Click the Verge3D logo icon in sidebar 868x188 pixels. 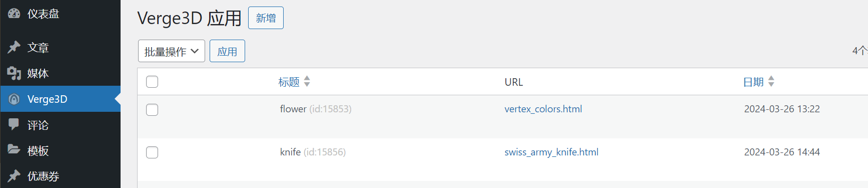point(14,99)
